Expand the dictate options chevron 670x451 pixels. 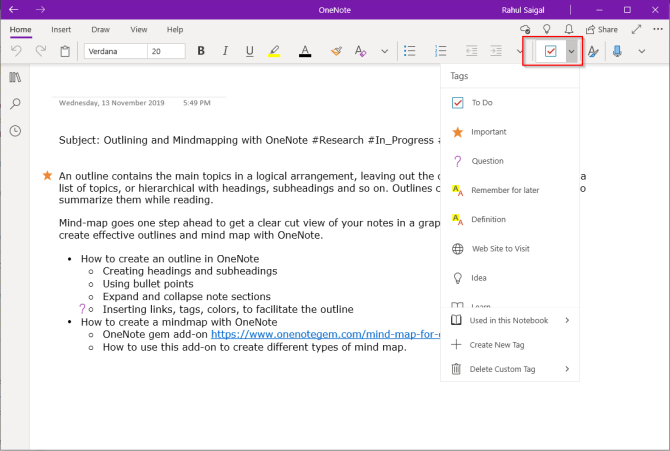coord(641,51)
